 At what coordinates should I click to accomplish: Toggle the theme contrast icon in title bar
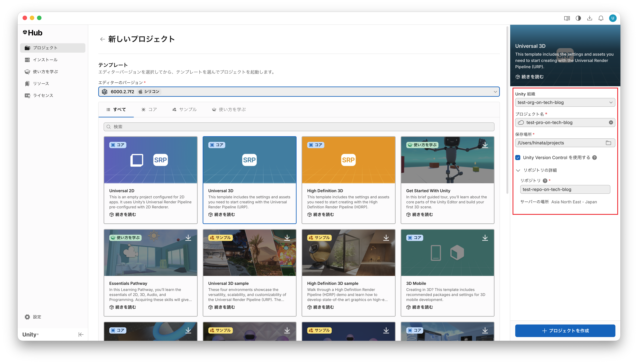[x=578, y=18]
